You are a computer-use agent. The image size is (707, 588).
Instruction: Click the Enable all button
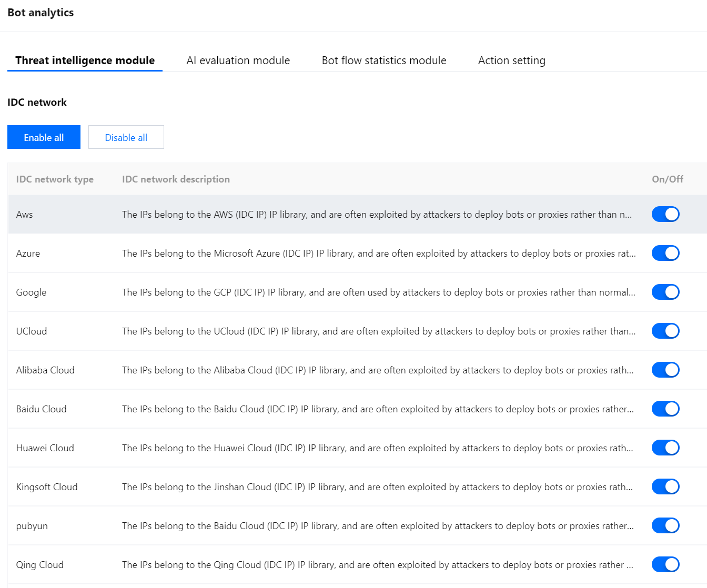click(44, 137)
